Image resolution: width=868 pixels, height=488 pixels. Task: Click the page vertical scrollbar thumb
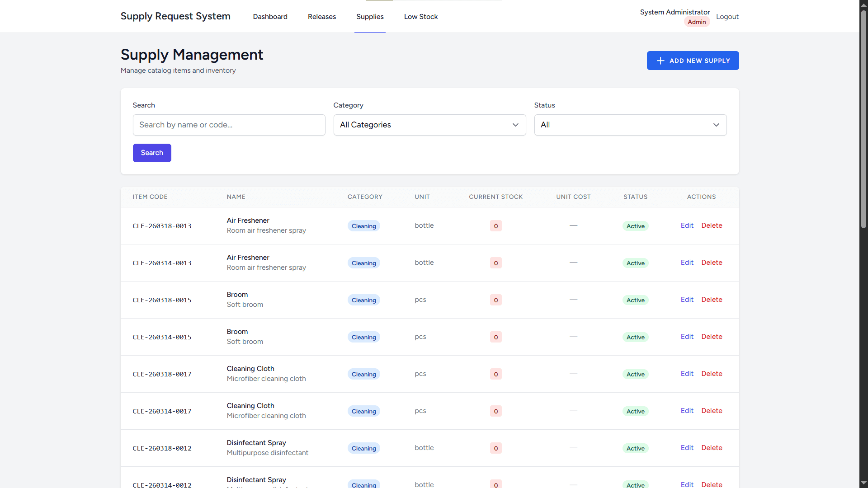(x=863, y=118)
